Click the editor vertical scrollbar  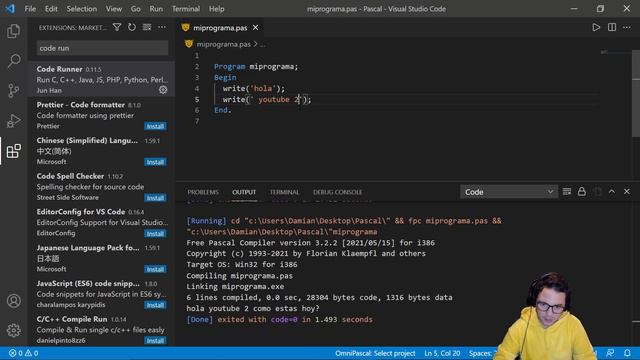point(636,94)
